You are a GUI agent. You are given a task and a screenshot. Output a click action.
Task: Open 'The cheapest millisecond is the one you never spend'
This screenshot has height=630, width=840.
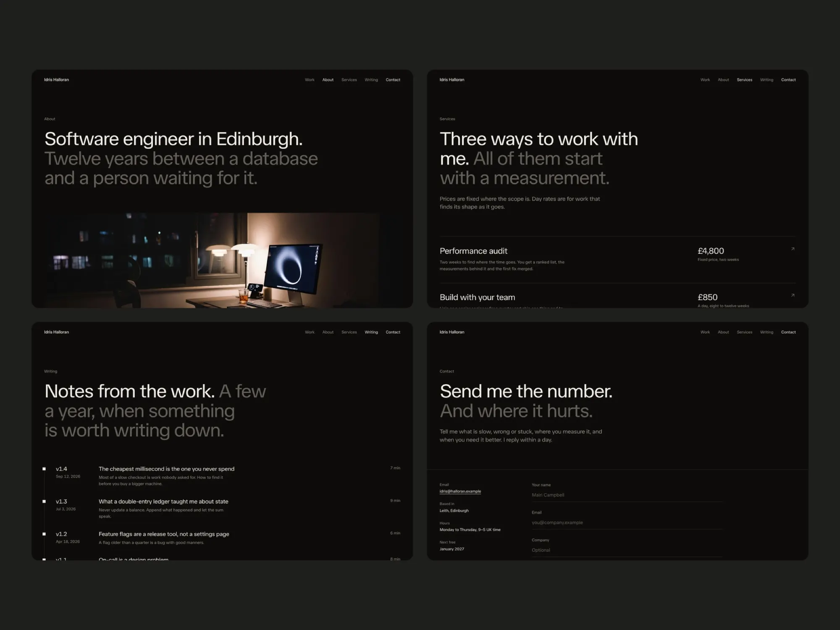(166, 469)
